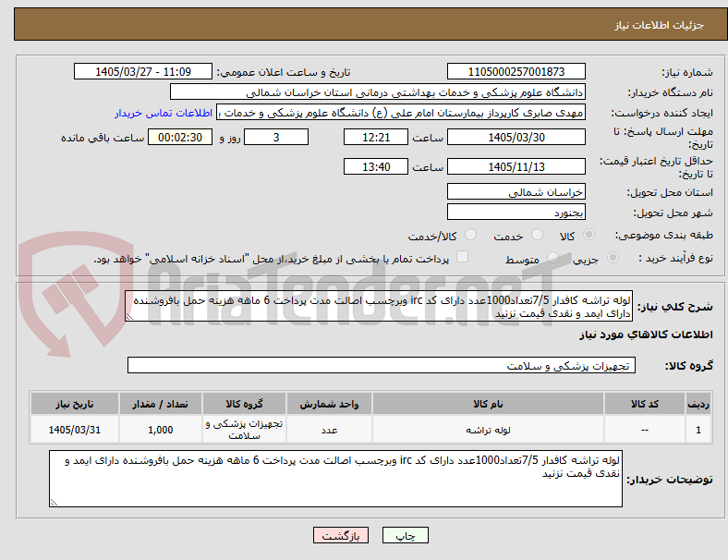The width and height of the screenshot is (728, 560).
Task: Click the buyer organization name field
Action: [x=378, y=91]
